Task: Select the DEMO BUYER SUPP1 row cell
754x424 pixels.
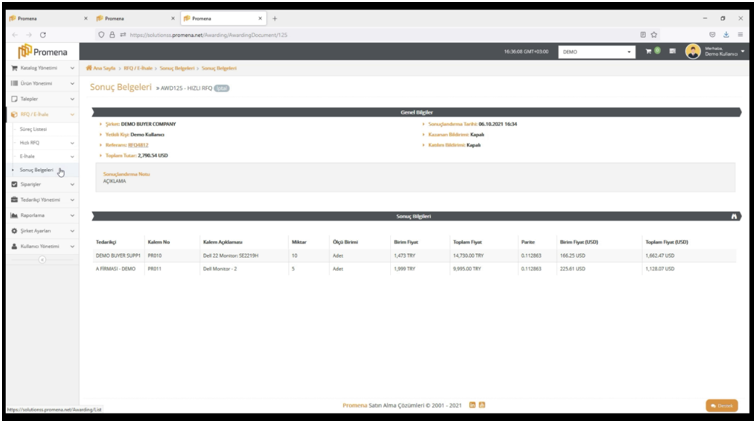Action: [118, 256]
